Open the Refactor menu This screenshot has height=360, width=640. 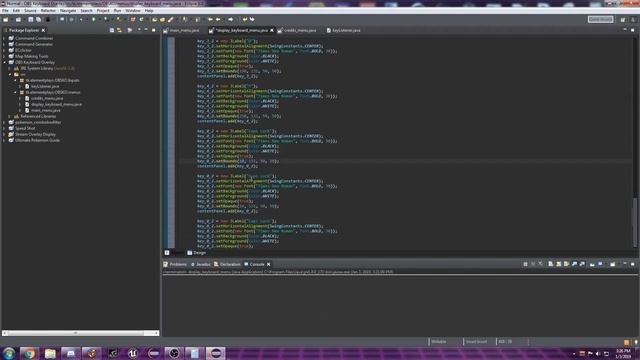(x=48, y=11)
